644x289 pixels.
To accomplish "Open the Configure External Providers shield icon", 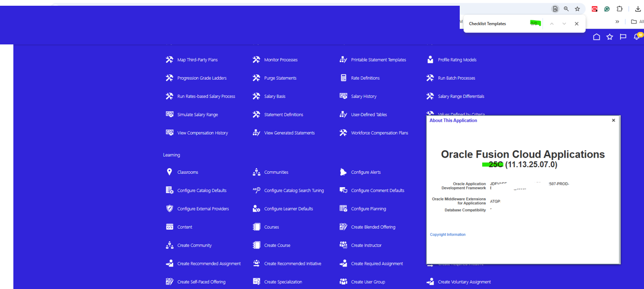I will click(x=169, y=209).
